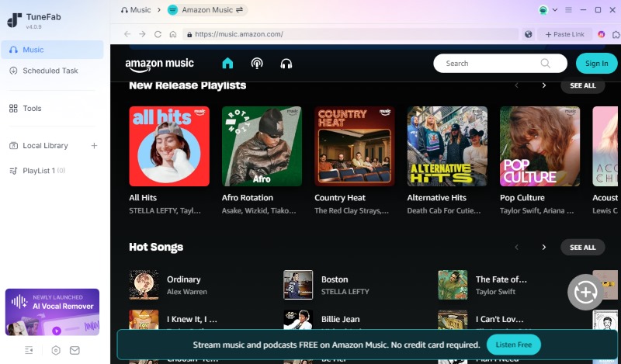Click Music breadcrumb in title bar
621x364 pixels.
(x=136, y=10)
